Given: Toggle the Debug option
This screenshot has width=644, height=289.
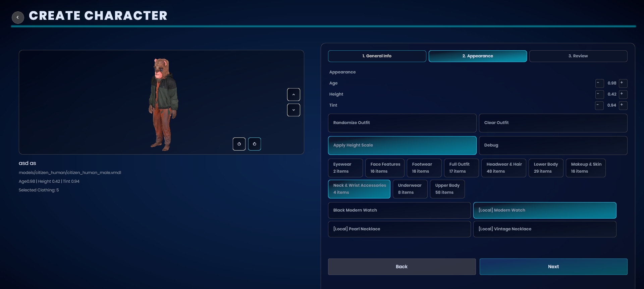Looking at the screenshot, I should [x=553, y=146].
